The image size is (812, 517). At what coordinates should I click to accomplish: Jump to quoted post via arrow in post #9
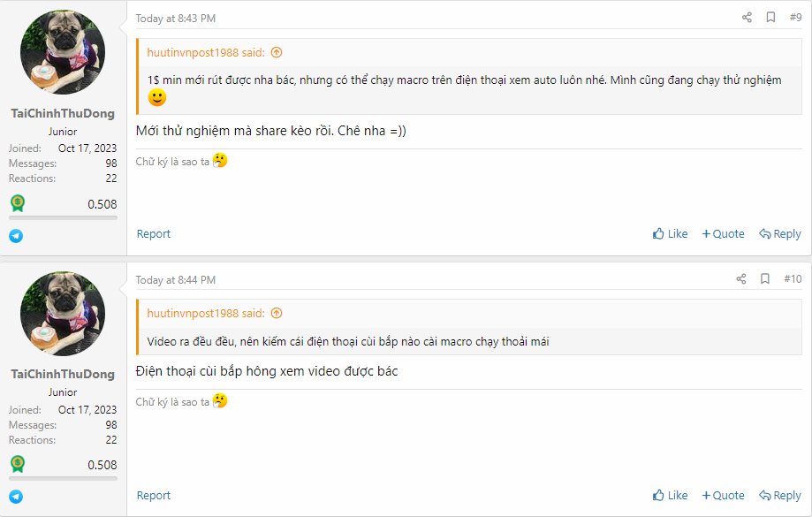coord(277,52)
